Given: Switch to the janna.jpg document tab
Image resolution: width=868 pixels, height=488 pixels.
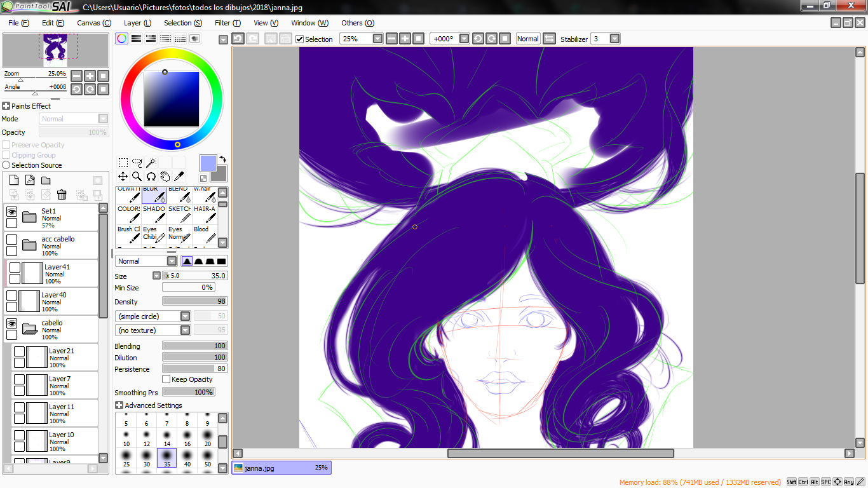Looking at the screenshot, I should (x=281, y=468).
